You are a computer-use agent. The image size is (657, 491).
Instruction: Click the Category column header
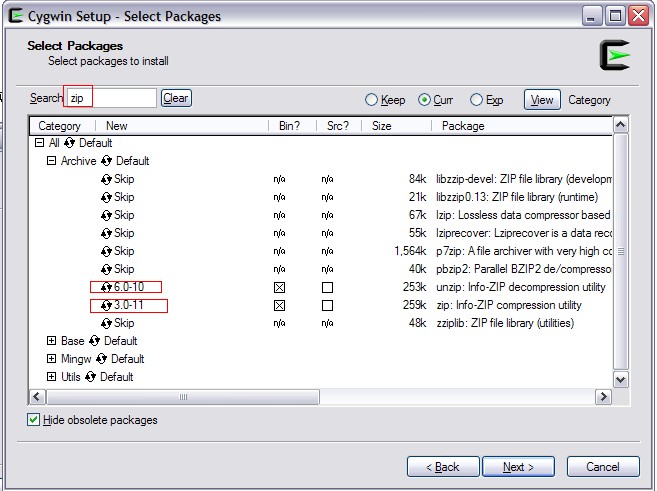62,126
